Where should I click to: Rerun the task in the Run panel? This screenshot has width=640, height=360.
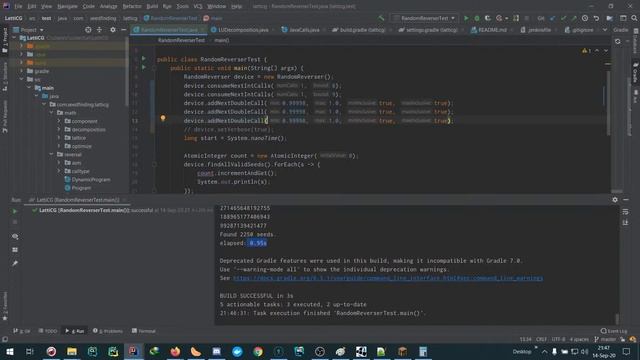pos(15,211)
